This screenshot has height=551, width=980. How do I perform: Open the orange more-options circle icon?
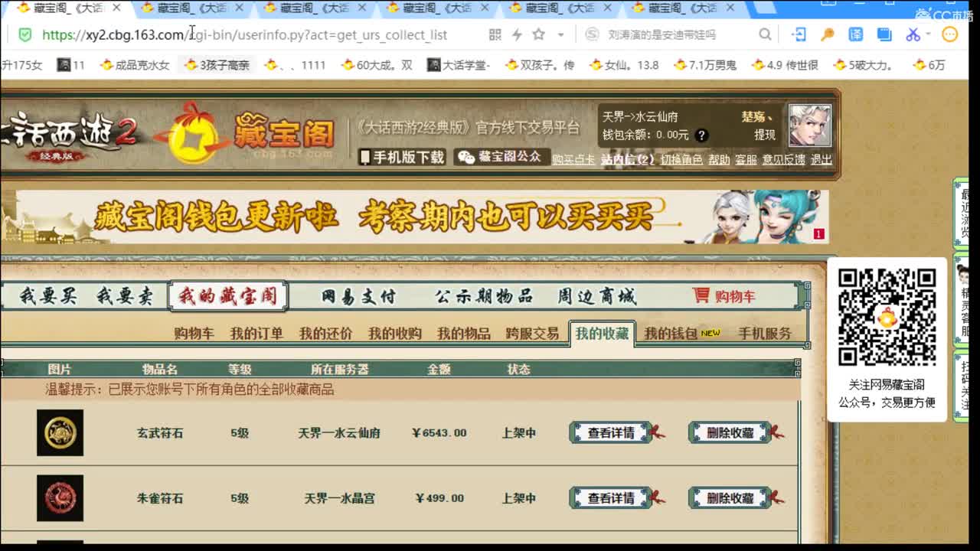[x=949, y=34]
